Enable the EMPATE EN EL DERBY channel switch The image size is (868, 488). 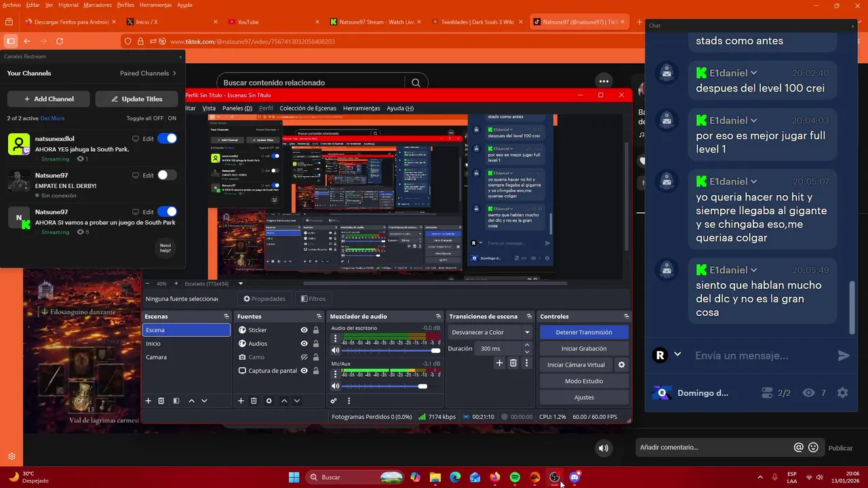tap(167, 175)
